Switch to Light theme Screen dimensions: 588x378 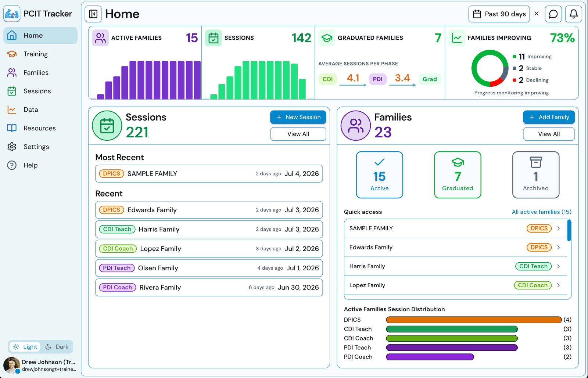click(x=25, y=347)
